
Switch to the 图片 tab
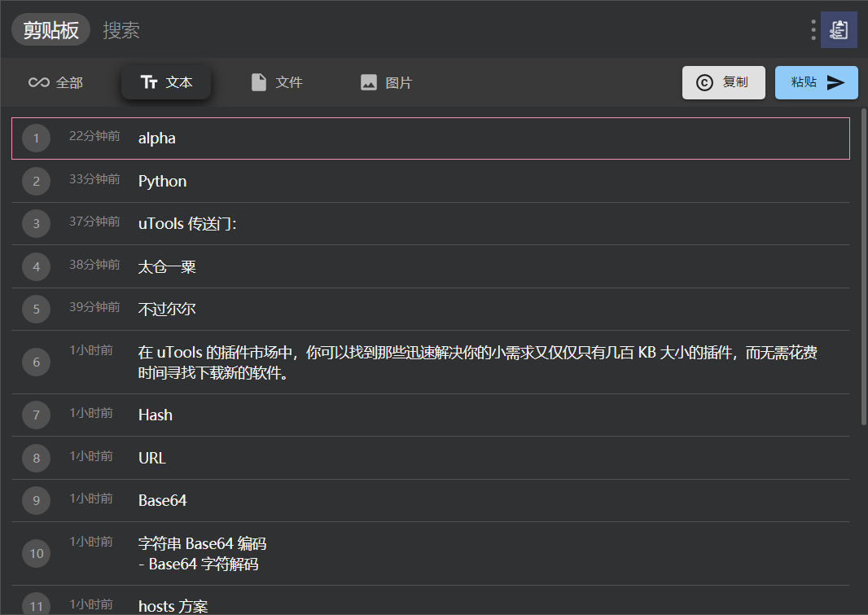386,81
